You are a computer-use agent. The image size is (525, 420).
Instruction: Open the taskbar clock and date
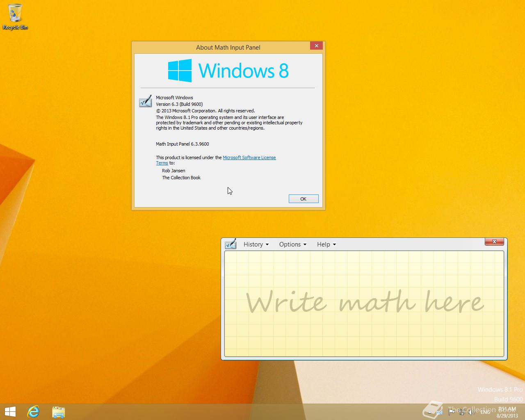click(x=507, y=412)
